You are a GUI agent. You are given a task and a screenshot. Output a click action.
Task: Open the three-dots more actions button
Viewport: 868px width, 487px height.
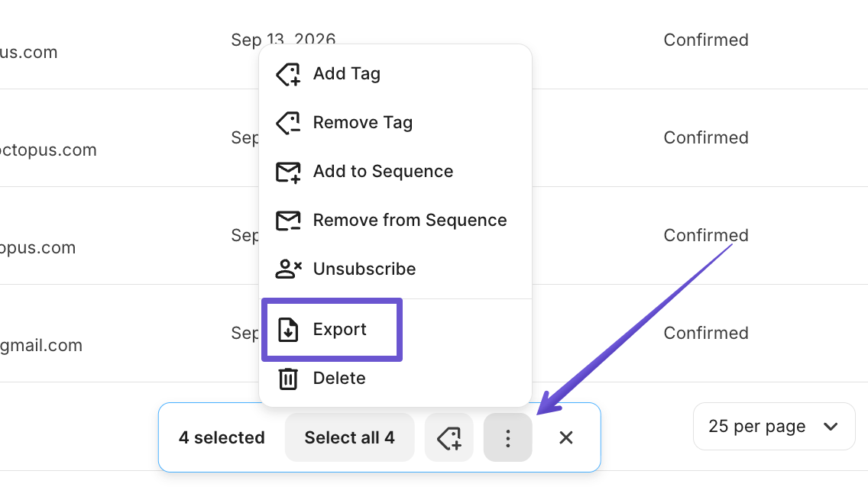point(507,438)
